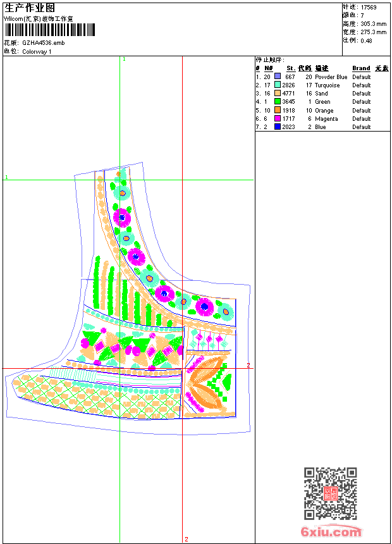The width and height of the screenshot is (392, 544).
Task: Choose the Green thread color swatch
Action: coord(278,101)
